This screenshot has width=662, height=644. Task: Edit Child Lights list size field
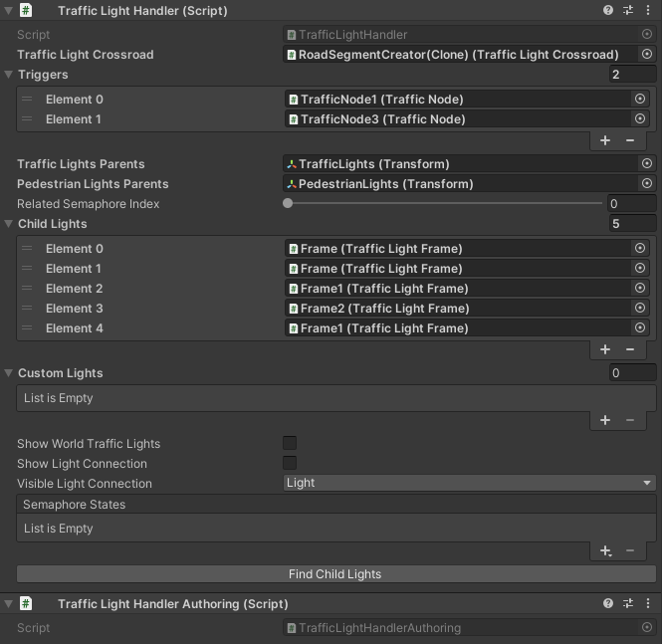point(633,224)
